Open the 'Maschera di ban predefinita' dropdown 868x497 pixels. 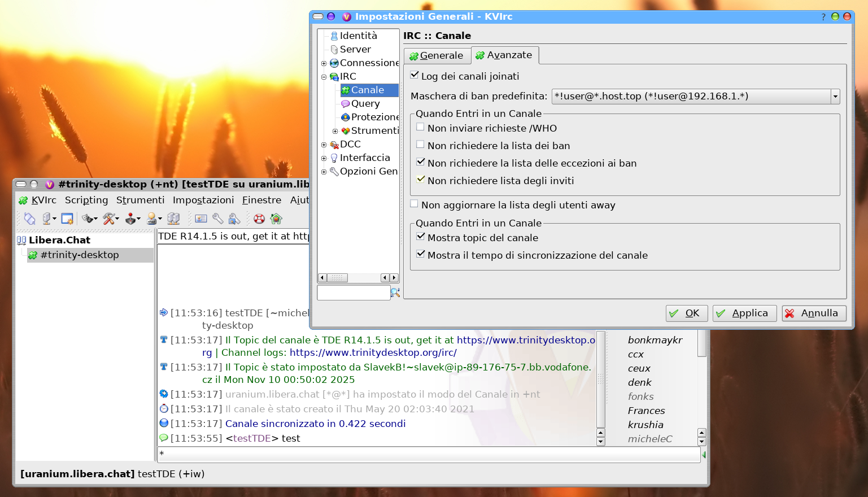click(x=835, y=97)
